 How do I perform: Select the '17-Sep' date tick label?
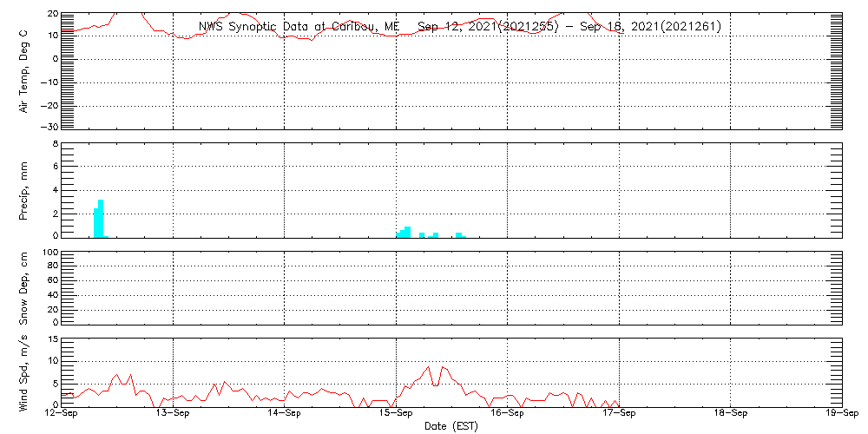[619, 413]
